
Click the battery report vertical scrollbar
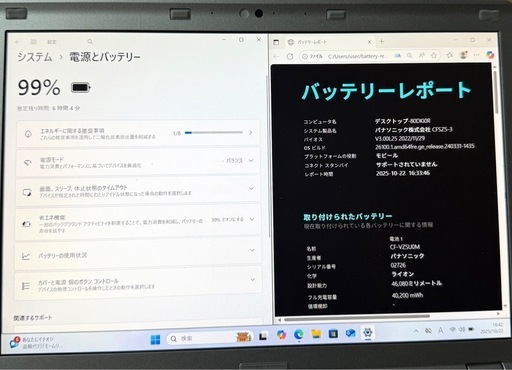[496, 92]
